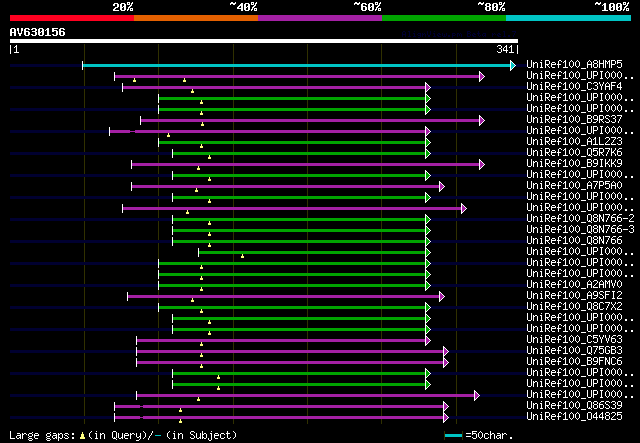Click the purple arrowhead ending the A7P5A0 alignment
Viewport: 640px width, 443px height.
[442, 187]
